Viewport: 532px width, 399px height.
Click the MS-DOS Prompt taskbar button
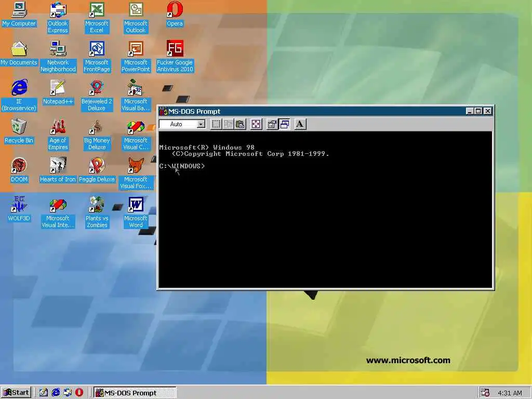[x=135, y=393]
